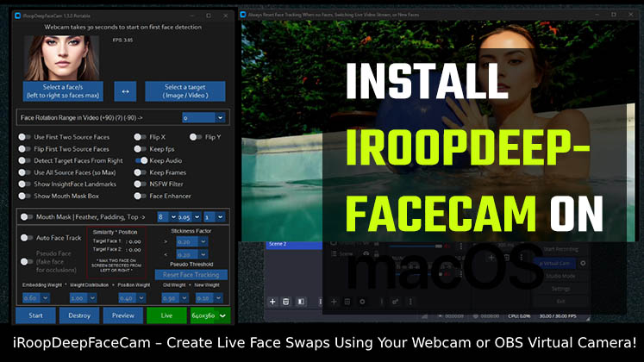The width and height of the screenshot is (644, 362).
Task: Open Mouth Mask Top dropdown showing 1
Action: pos(215,216)
